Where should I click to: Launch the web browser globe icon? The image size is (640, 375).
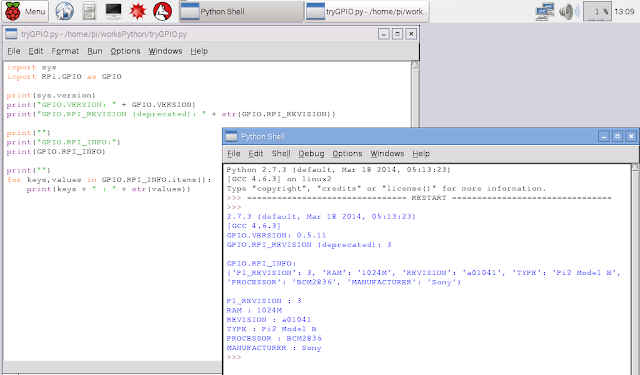click(x=64, y=11)
